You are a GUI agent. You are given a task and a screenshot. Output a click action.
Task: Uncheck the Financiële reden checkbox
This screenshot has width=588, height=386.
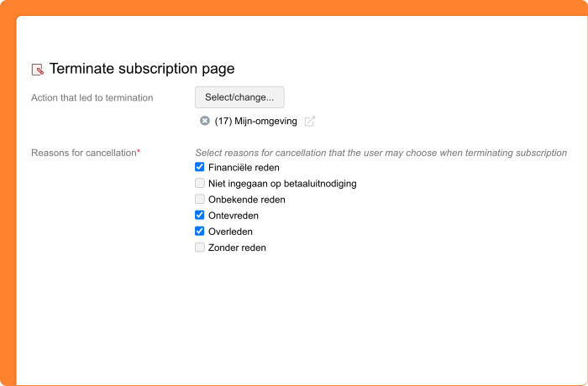(200, 167)
